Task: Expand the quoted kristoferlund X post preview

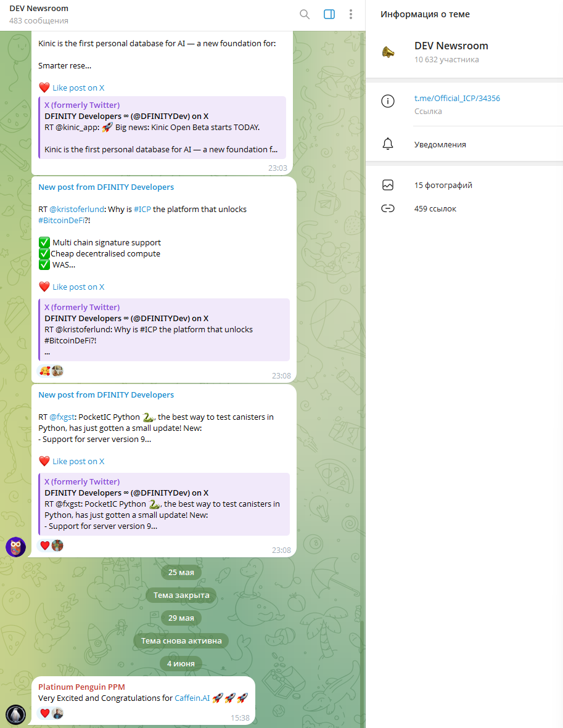Action: [x=163, y=329]
